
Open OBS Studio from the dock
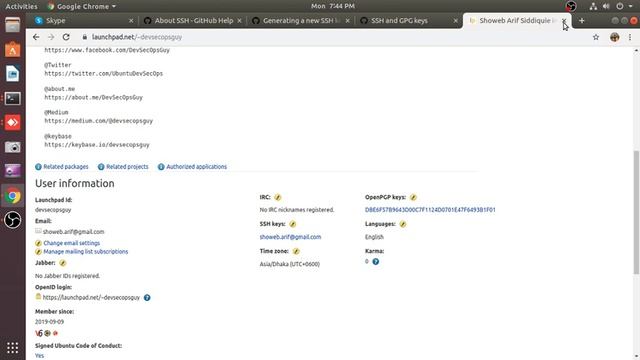(x=12, y=220)
